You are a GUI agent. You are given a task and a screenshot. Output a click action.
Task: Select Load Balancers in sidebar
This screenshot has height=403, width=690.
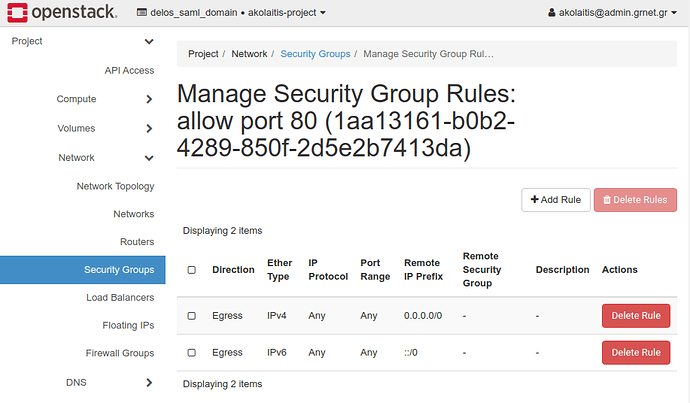[x=120, y=298]
